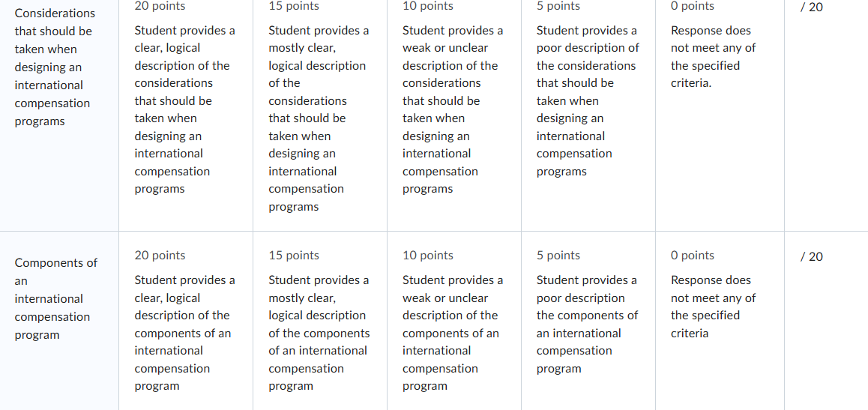
Task: Select the 20 points rating for Considerations criterion
Action: click(185, 115)
